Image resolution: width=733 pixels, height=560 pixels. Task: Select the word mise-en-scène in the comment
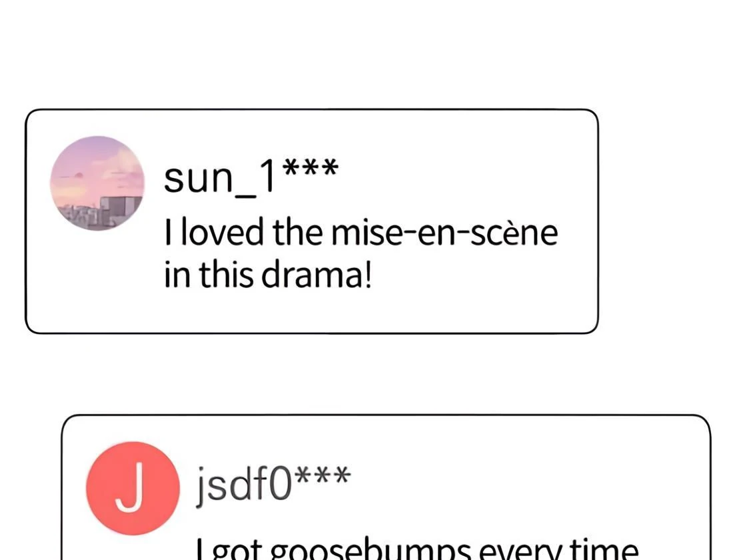coord(444,233)
